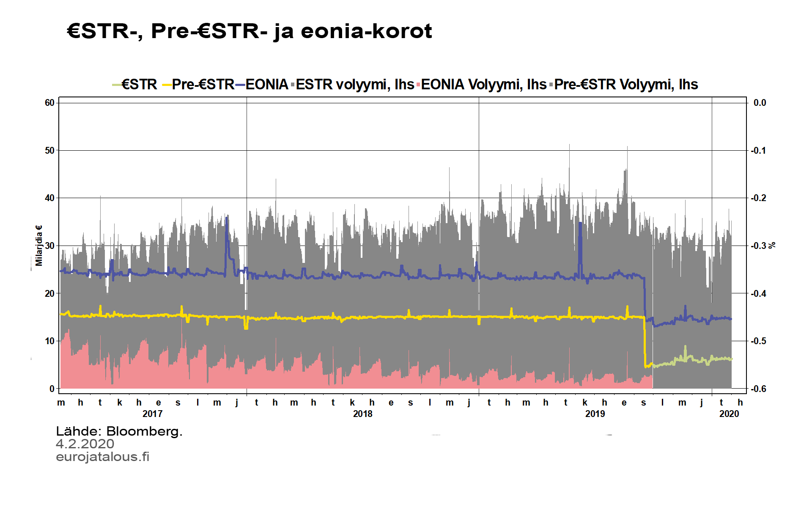This screenshot has width=812, height=508.
Task: Open the eurojatalous.fi link text
Action: [x=103, y=457]
